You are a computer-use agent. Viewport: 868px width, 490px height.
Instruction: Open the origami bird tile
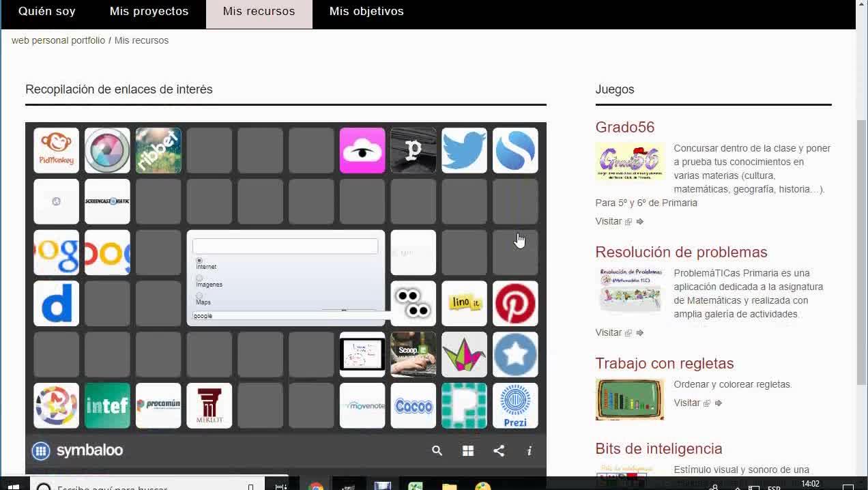(x=464, y=355)
